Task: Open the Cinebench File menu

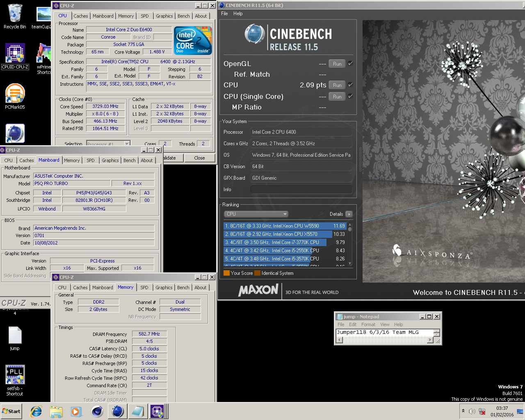Action: tap(224, 14)
